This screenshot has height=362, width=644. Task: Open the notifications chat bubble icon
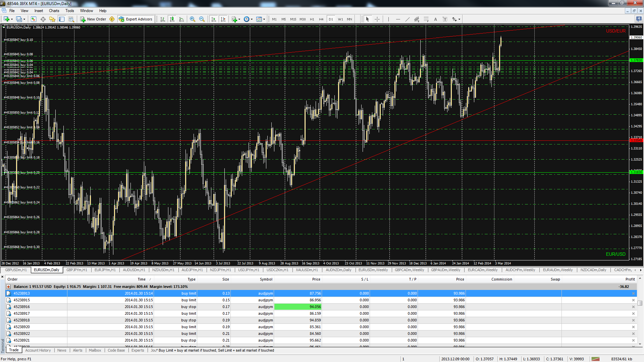coord(639,19)
